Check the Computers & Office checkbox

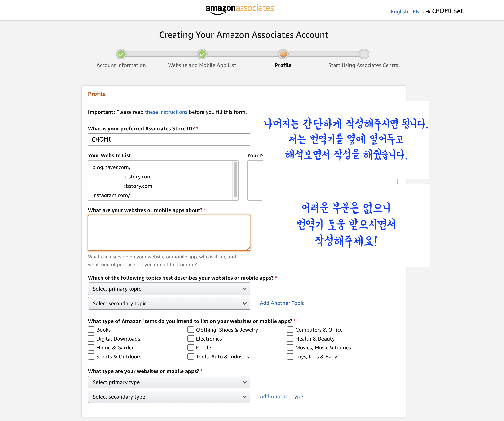coord(290,330)
